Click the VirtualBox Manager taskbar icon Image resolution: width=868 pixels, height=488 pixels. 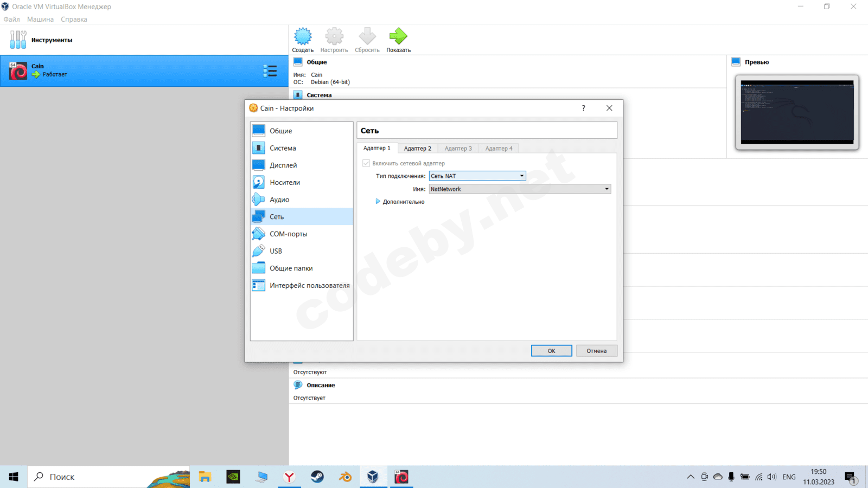373,477
